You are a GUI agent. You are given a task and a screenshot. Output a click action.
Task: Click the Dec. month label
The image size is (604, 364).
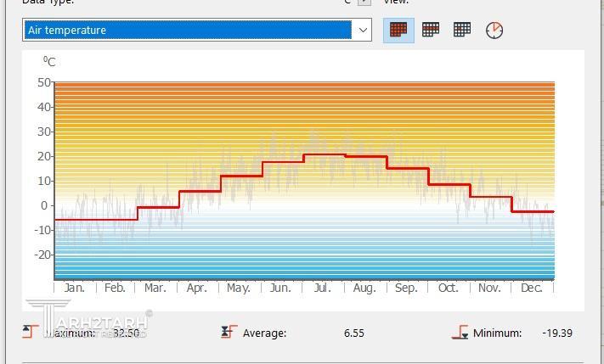point(531,288)
